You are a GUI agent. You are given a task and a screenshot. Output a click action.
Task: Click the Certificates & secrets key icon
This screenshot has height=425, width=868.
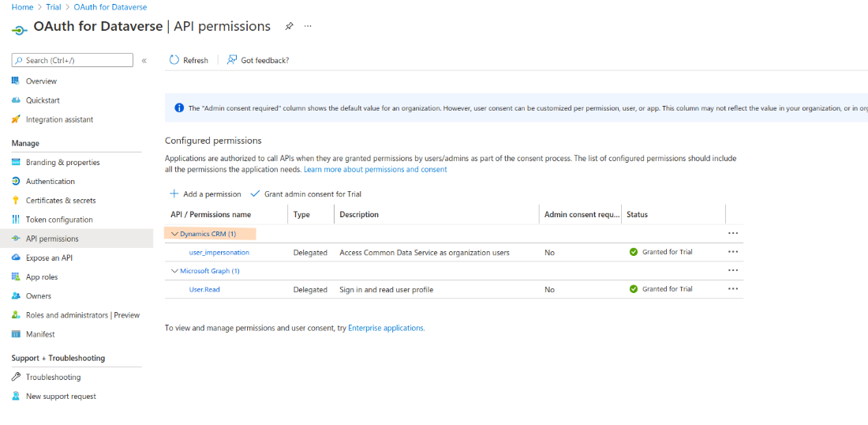(x=16, y=201)
